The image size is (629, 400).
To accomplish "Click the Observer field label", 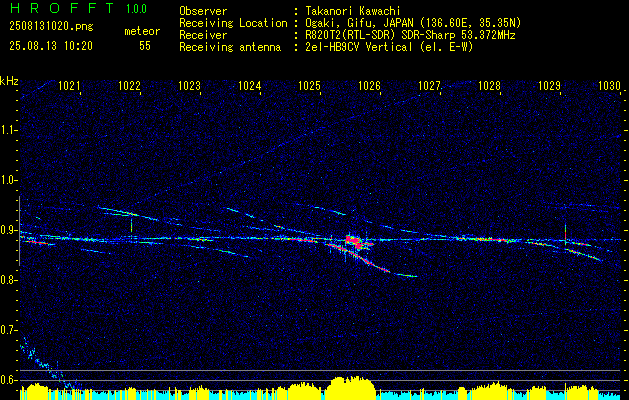I will [x=203, y=11].
